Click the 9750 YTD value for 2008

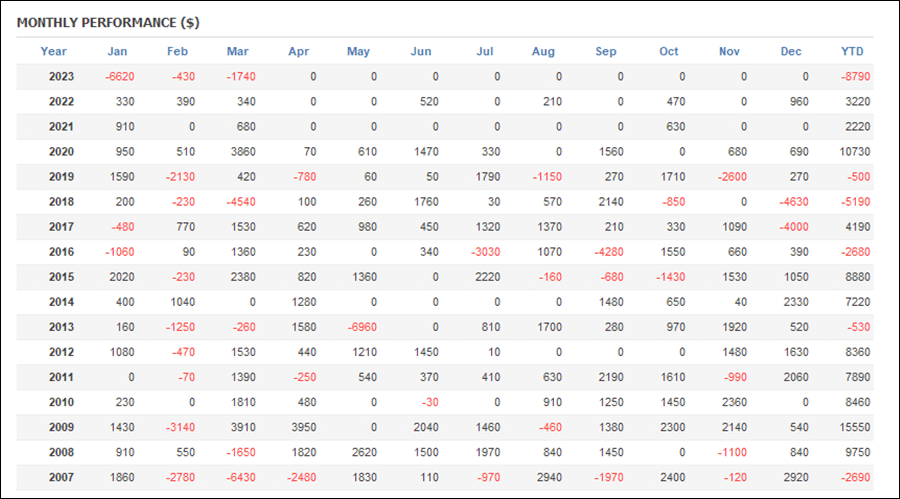(x=858, y=452)
